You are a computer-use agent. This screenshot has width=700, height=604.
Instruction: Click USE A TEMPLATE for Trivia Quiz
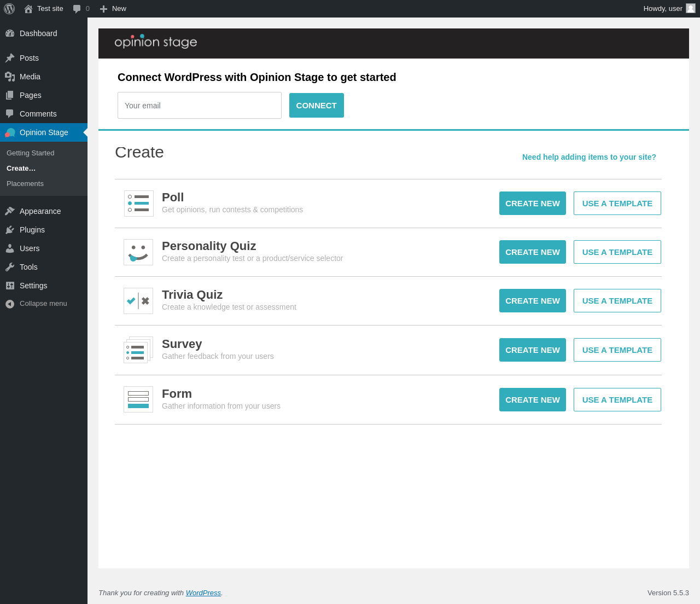pos(617,301)
